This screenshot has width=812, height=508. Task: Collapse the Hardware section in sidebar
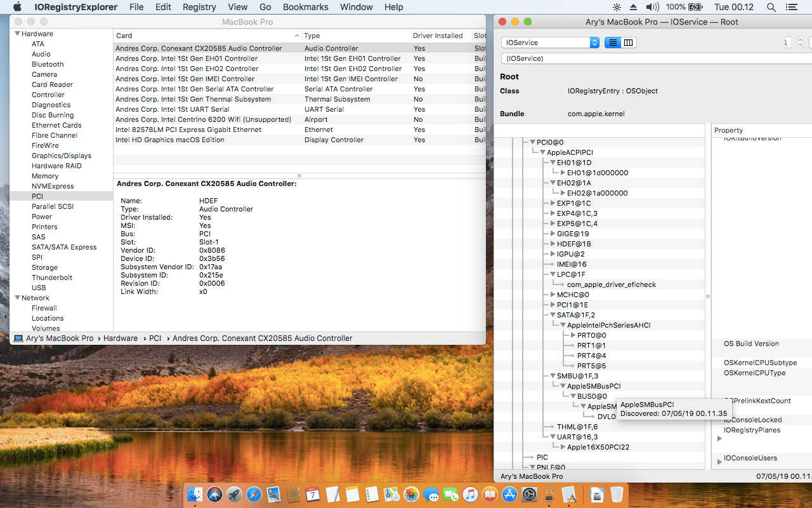click(17, 34)
